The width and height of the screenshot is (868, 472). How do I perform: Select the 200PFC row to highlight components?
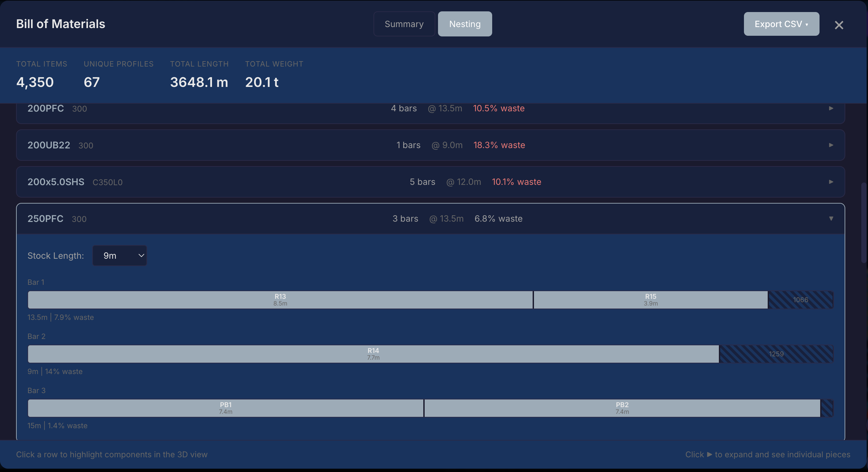point(269,109)
